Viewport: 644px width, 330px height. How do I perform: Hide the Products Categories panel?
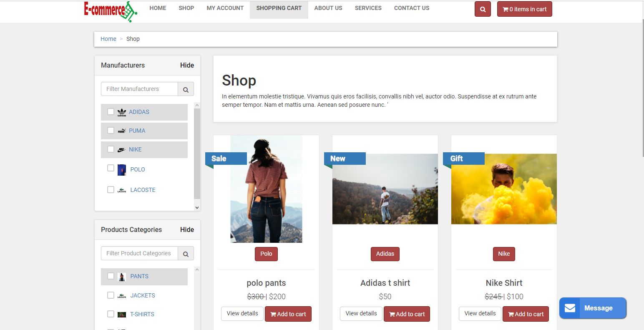pos(187,229)
